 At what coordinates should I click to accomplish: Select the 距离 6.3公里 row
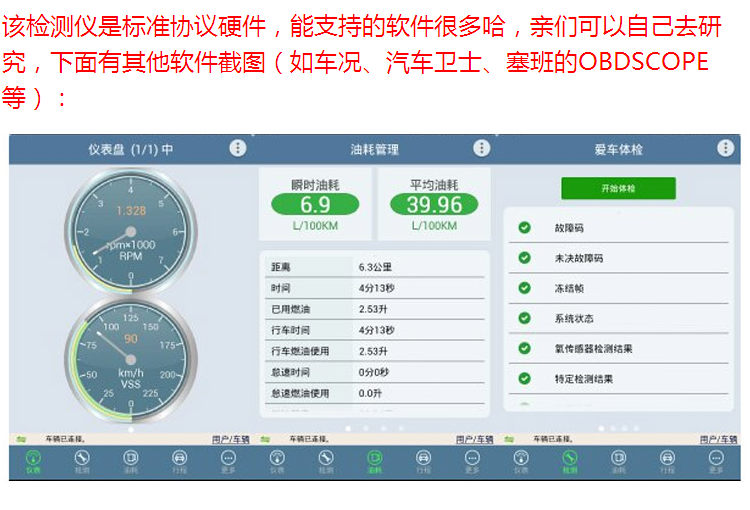(x=375, y=267)
